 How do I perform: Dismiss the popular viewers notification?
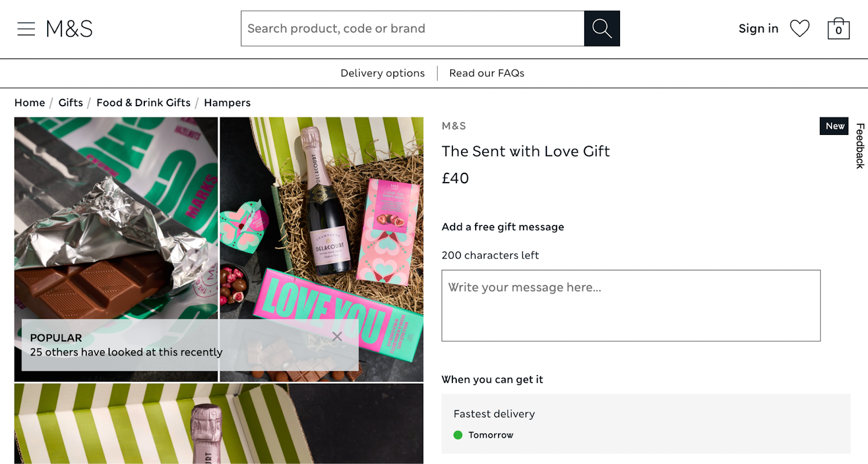coord(339,336)
